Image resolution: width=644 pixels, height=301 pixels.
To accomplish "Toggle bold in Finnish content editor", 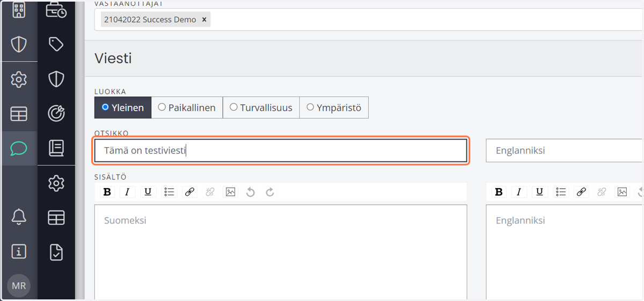I will coord(107,192).
